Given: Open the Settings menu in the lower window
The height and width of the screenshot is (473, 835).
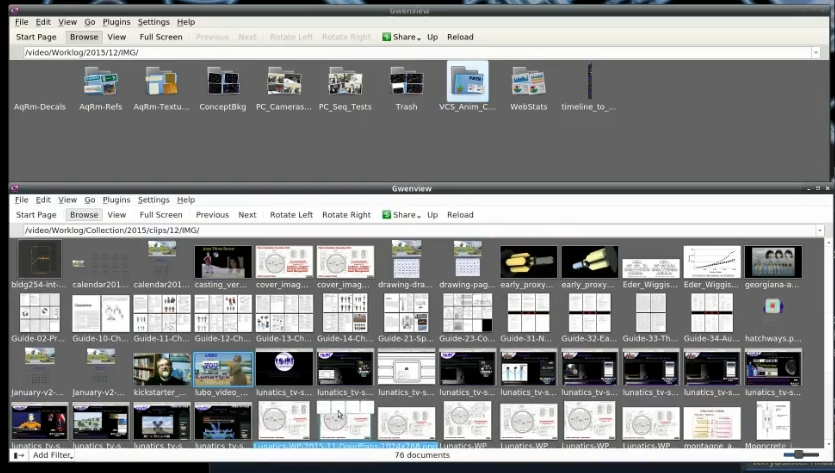Looking at the screenshot, I should [x=153, y=200].
